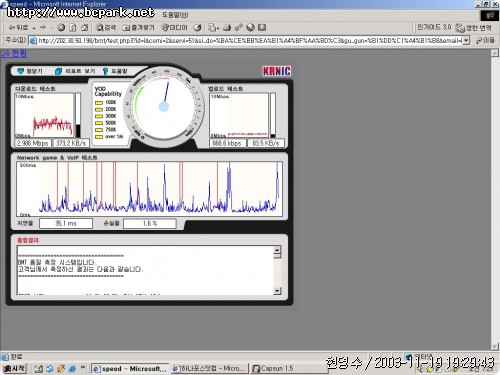Click the History icon in toolbar

click(x=197, y=28)
